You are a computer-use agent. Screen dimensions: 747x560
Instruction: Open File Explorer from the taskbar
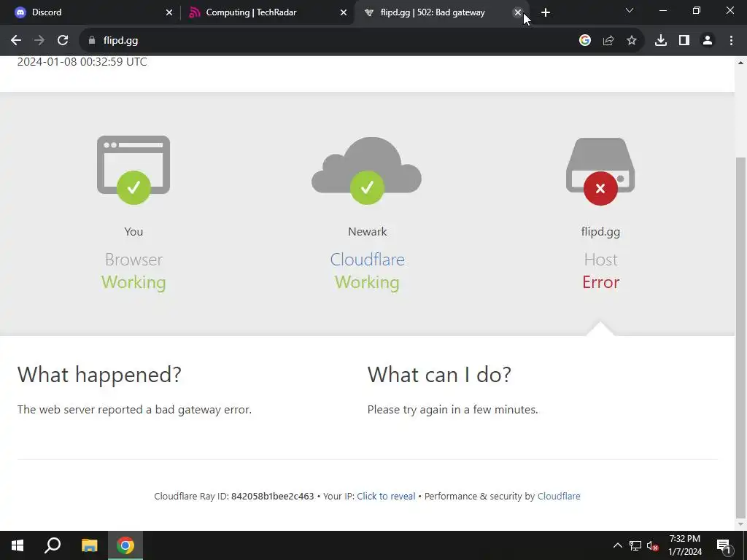point(89,545)
